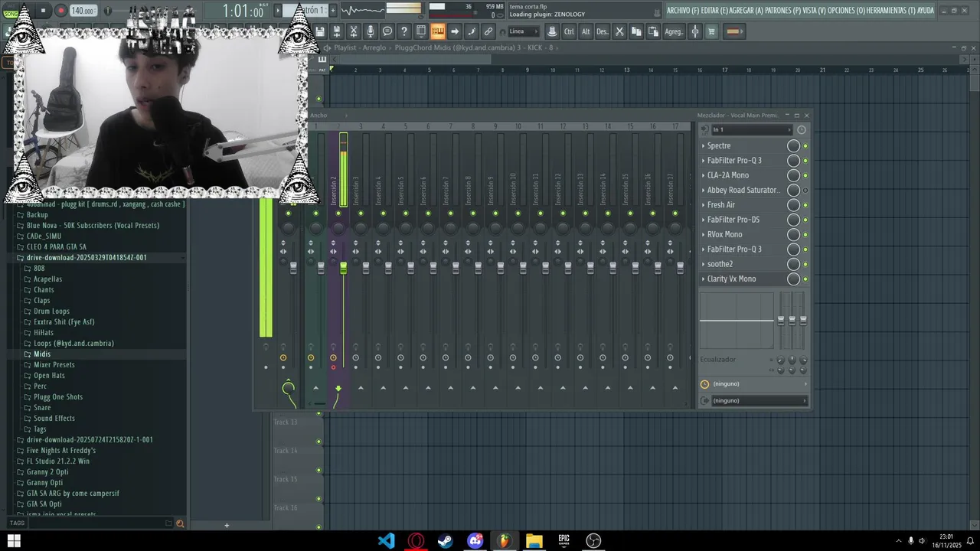Click the stop button in transport

point(43,11)
